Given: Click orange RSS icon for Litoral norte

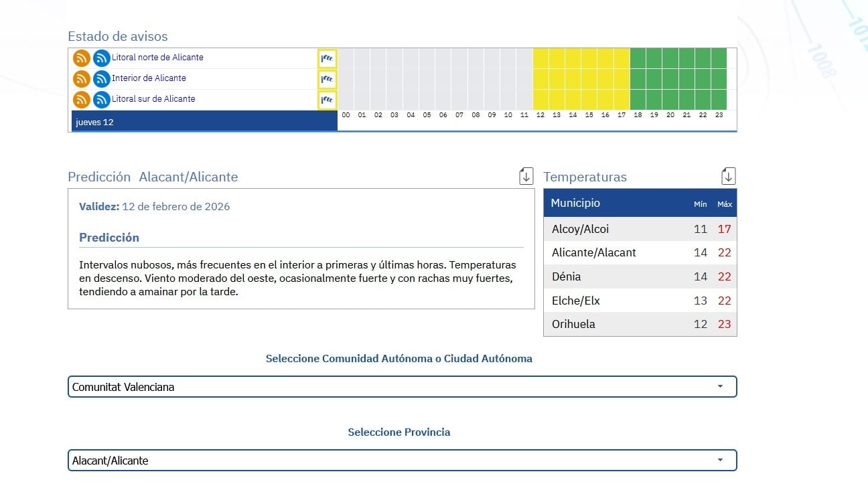Looking at the screenshot, I should (81, 58).
